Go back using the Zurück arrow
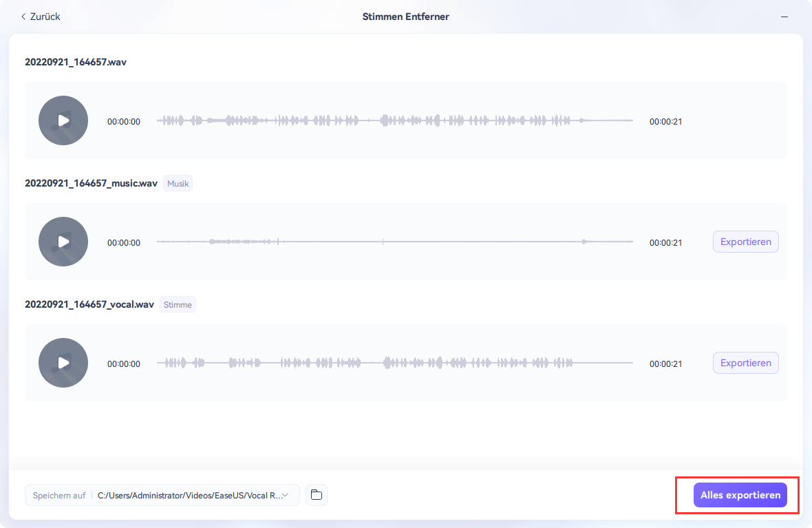Screen dimensions: 812x528 coord(40,17)
